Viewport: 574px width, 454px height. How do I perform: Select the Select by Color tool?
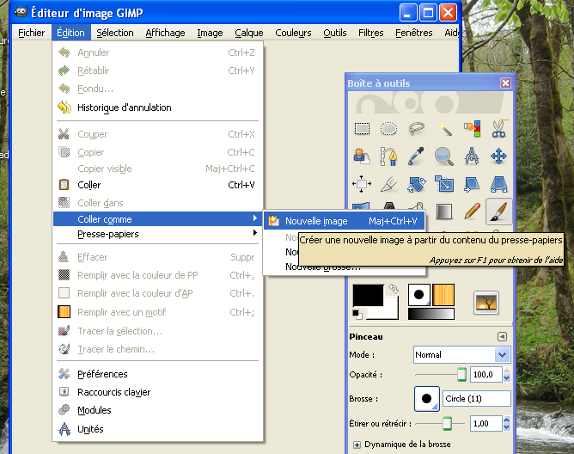point(472,129)
